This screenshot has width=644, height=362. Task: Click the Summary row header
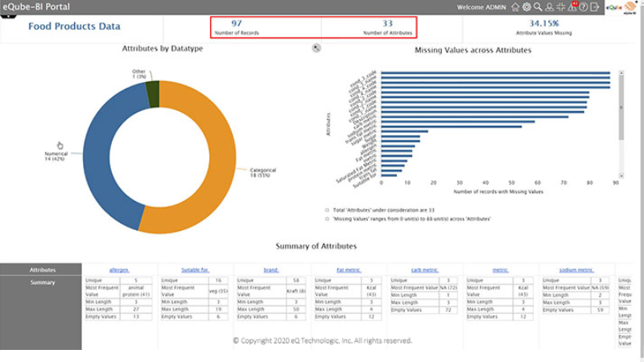click(x=41, y=282)
